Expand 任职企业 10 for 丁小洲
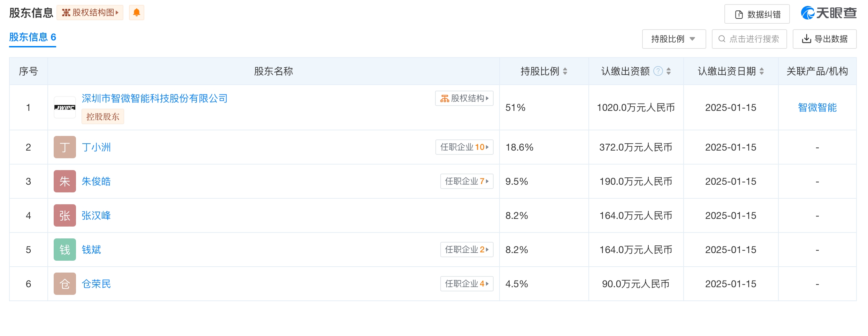Screen dimensions: 868x336 pyautogui.click(x=464, y=147)
